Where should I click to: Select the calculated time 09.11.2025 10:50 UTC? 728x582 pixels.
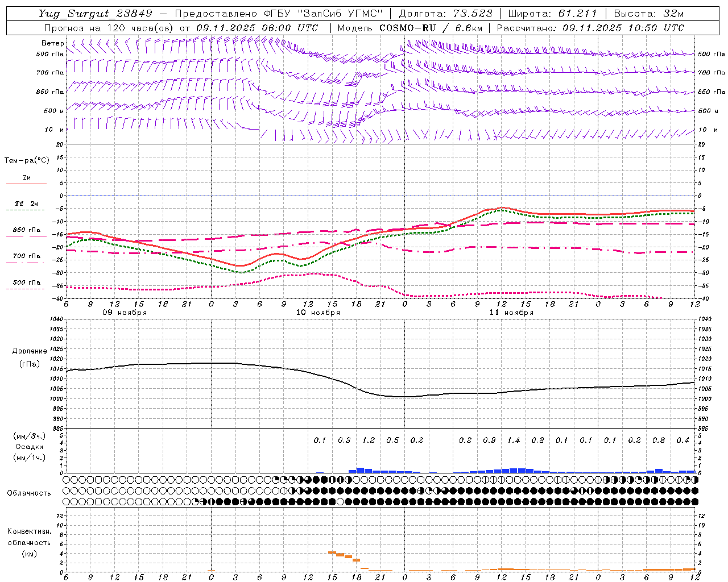[623, 27]
